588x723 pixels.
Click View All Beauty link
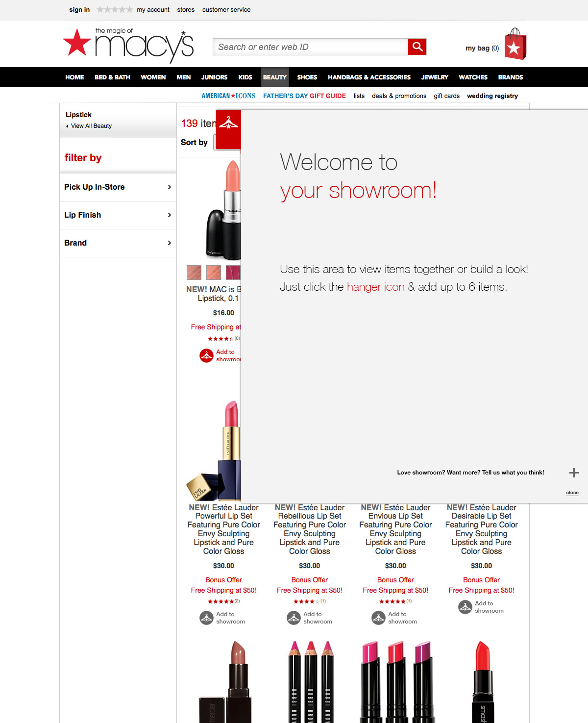pos(91,126)
